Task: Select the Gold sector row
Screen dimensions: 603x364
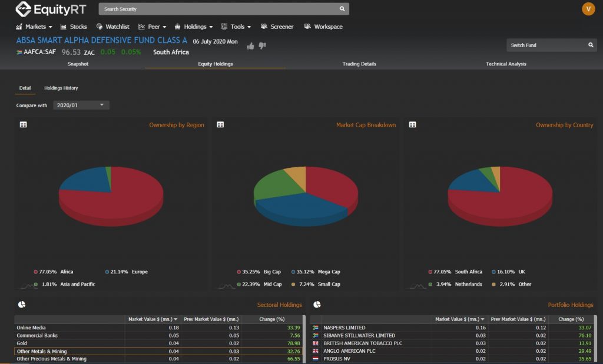Action: [x=158, y=343]
